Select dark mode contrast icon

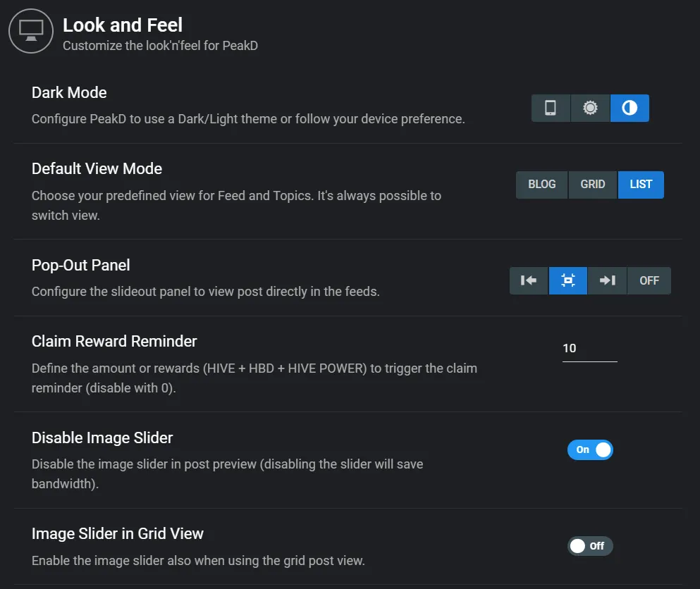[630, 108]
